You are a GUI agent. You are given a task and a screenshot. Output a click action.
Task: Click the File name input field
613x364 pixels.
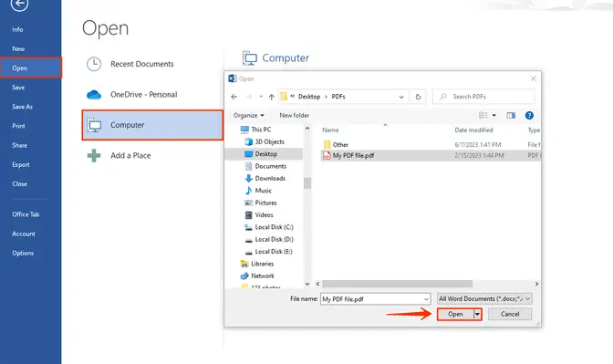[375, 299]
